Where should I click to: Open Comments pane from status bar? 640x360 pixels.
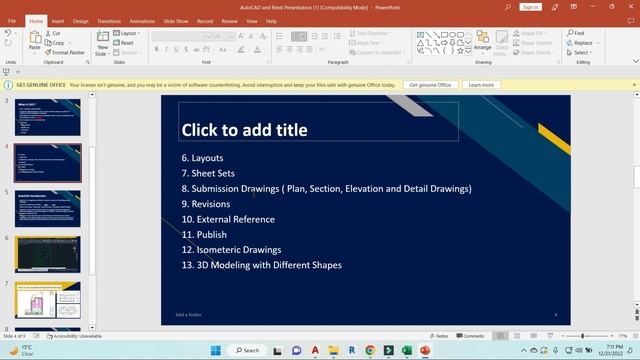[470, 336]
